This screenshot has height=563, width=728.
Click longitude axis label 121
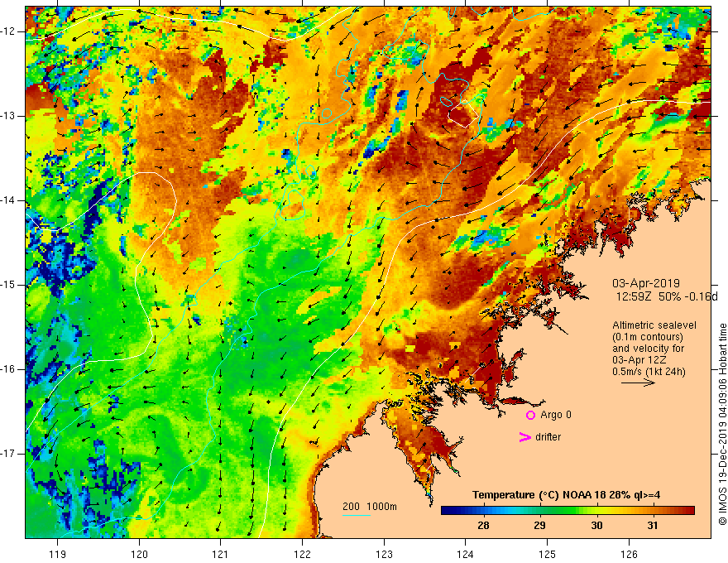[221, 554]
